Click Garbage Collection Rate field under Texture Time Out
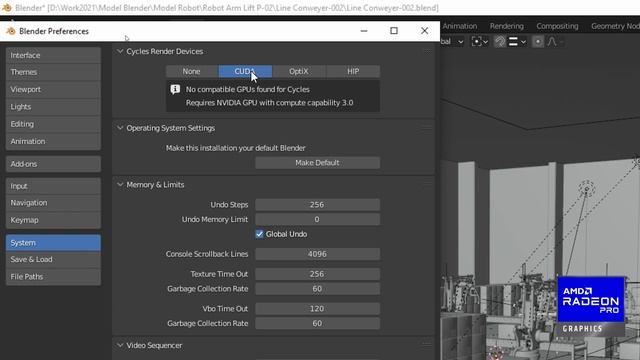The image size is (640, 360). click(318, 289)
